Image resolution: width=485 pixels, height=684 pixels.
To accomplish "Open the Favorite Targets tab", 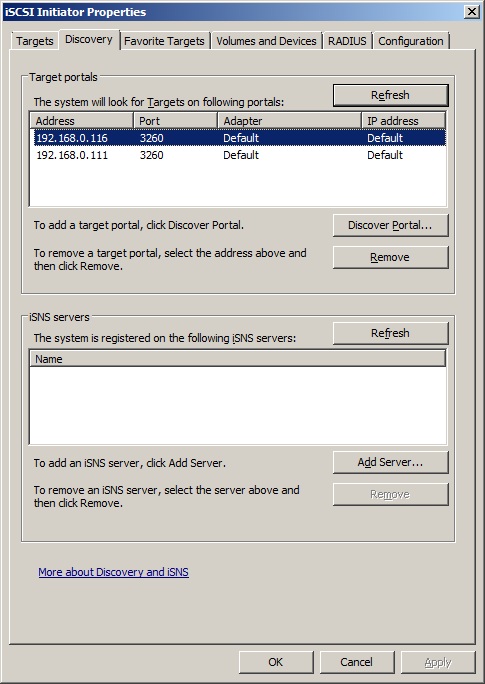I will coord(164,41).
